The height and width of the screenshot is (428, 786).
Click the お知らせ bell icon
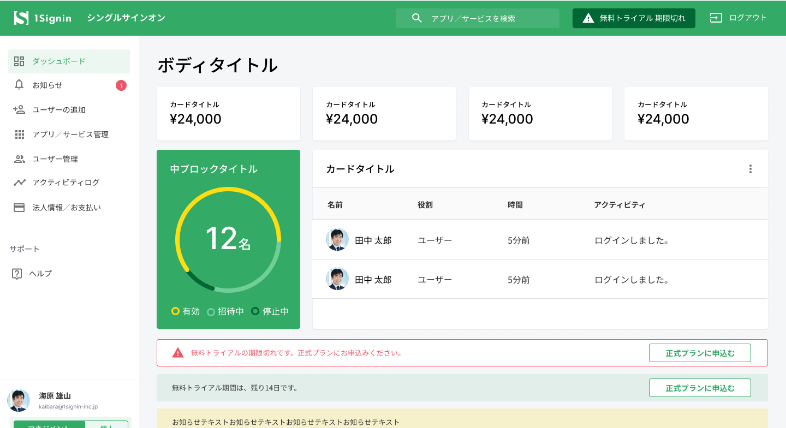(19, 85)
